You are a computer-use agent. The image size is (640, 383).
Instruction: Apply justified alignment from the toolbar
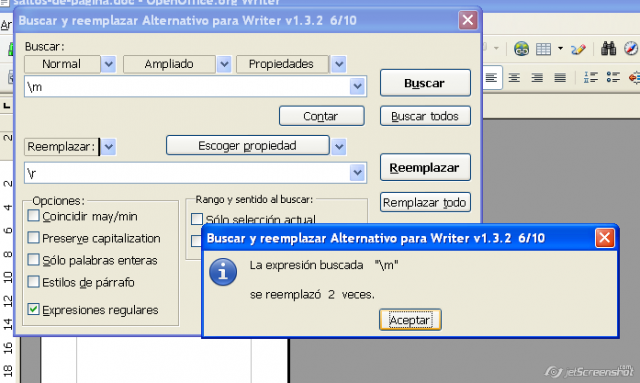point(560,77)
